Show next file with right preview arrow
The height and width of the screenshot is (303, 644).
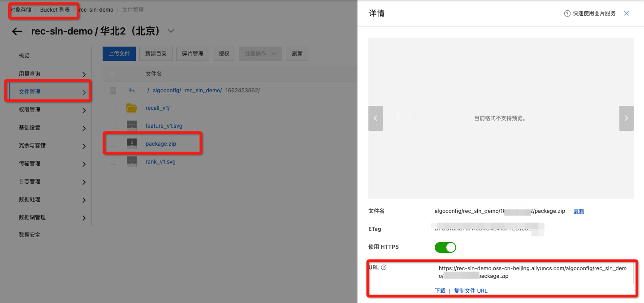pyautogui.click(x=626, y=118)
